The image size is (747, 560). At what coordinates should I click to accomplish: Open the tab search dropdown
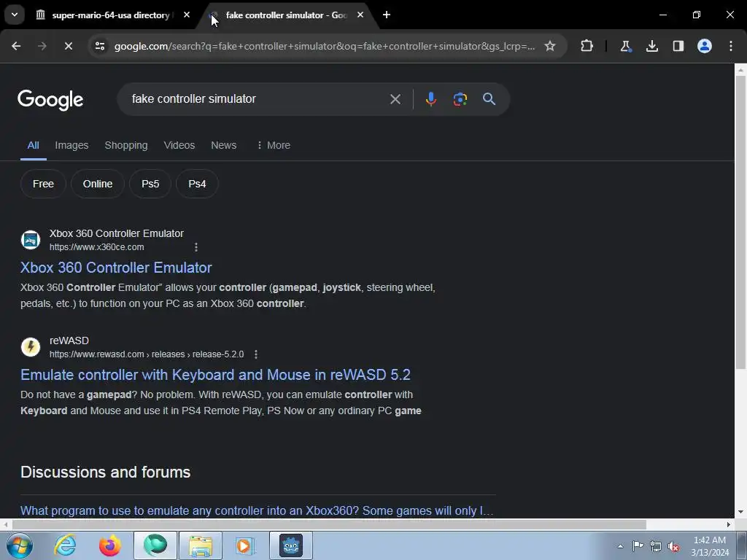pyautogui.click(x=15, y=15)
